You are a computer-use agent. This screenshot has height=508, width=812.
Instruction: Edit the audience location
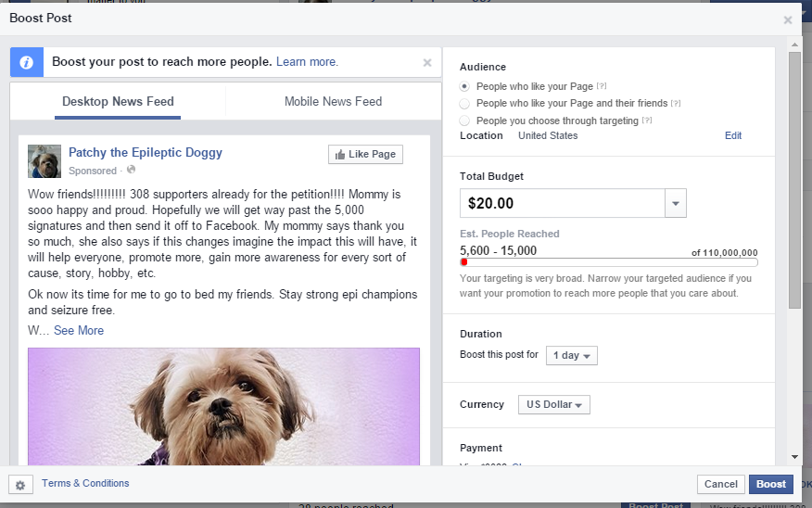[x=733, y=135]
